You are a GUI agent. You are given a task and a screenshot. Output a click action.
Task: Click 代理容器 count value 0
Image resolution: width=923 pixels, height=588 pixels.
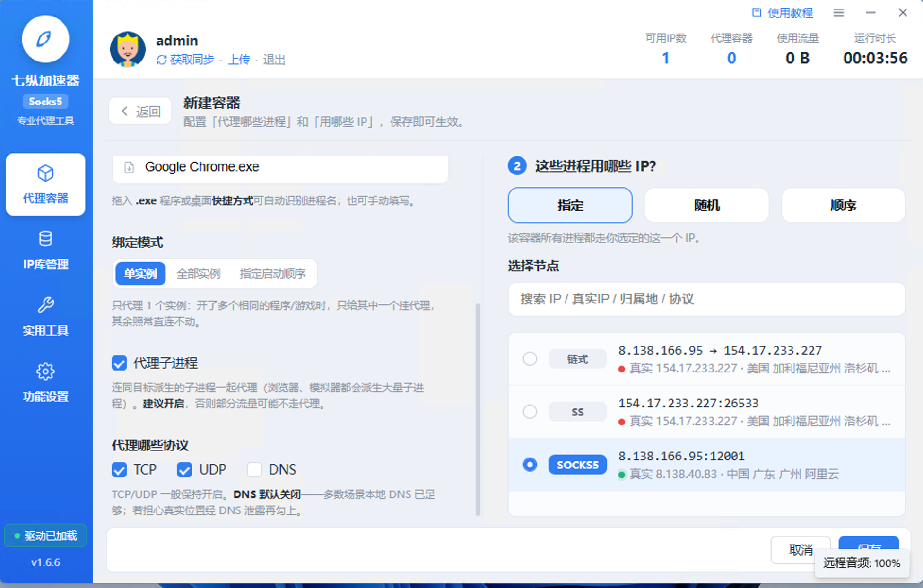(731, 58)
